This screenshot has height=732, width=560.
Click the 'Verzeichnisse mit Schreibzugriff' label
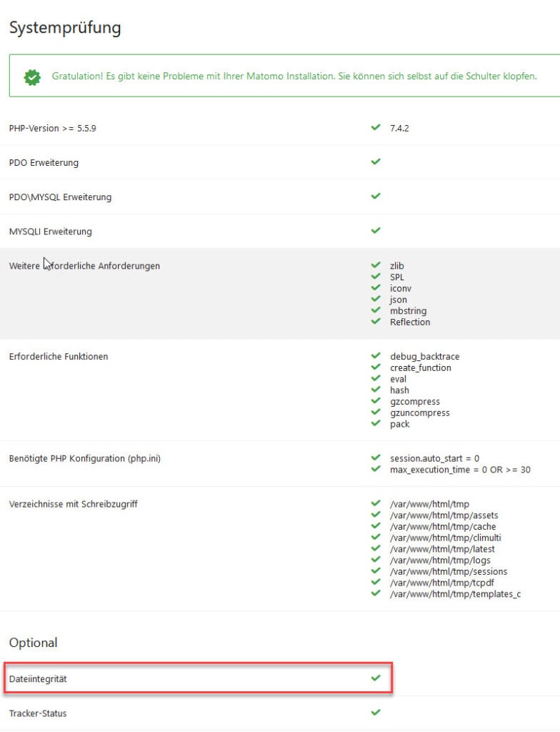[74, 504]
